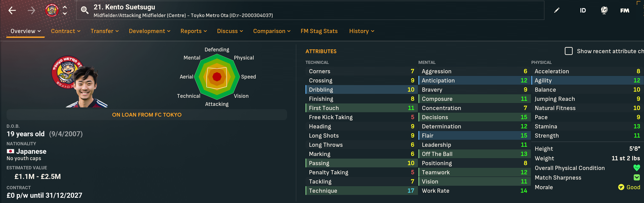Click the ID button in header
Image resolution: width=644 pixels, height=203 pixels.
pos(583,10)
